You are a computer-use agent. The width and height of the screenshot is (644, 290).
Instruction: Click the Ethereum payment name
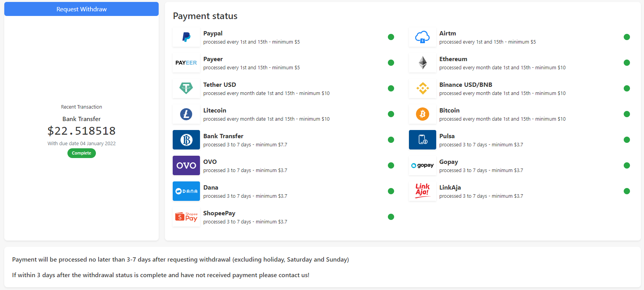coord(453,59)
